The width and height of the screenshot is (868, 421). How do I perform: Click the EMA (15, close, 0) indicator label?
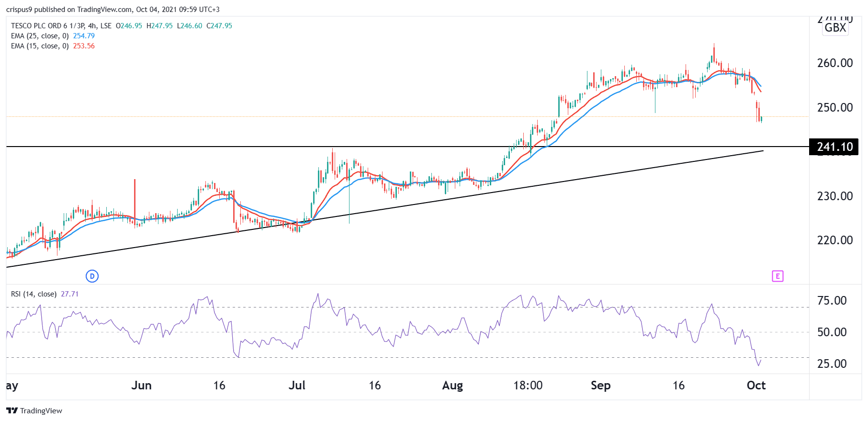(x=40, y=46)
